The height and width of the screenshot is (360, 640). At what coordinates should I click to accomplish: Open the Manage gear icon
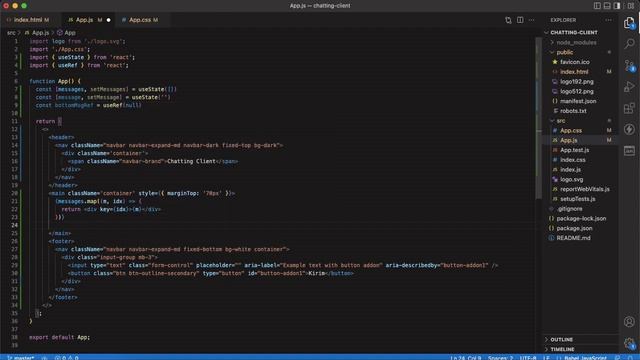pyautogui.click(x=629, y=343)
